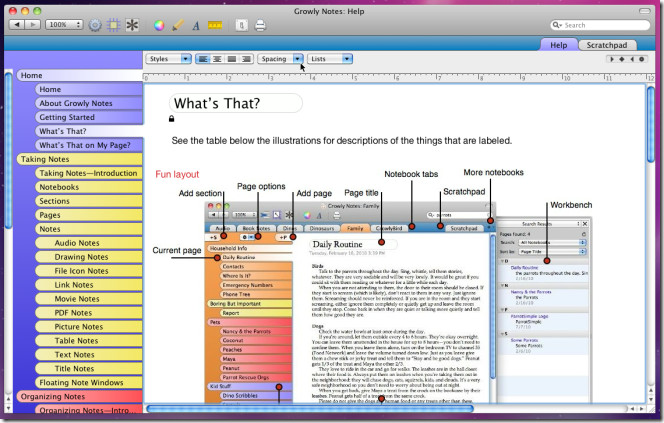
Task: Open the Spacing dropdown
Action: coord(280,59)
